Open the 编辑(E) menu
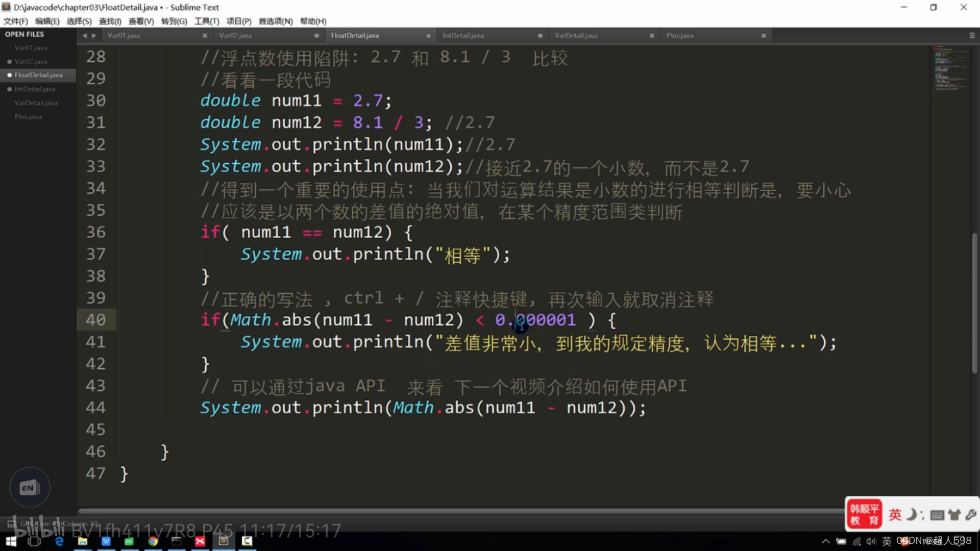The height and width of the screenshot is (551, 980). tap(47, 21)
